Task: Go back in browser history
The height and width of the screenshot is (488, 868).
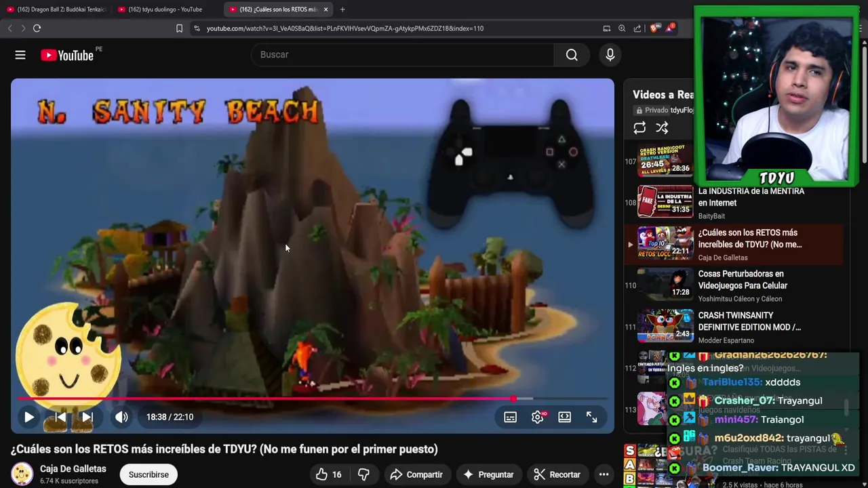Action: tap(10, 28)
